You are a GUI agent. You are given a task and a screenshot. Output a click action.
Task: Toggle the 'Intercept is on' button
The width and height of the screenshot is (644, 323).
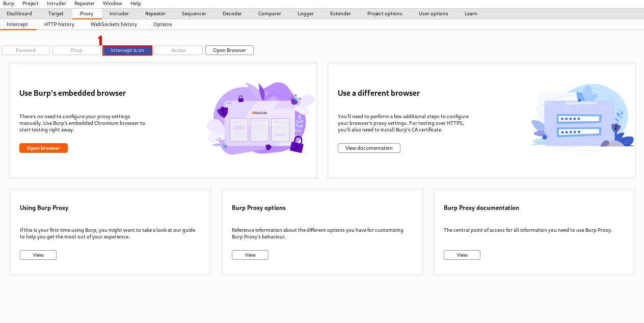(x=127, y=50)
